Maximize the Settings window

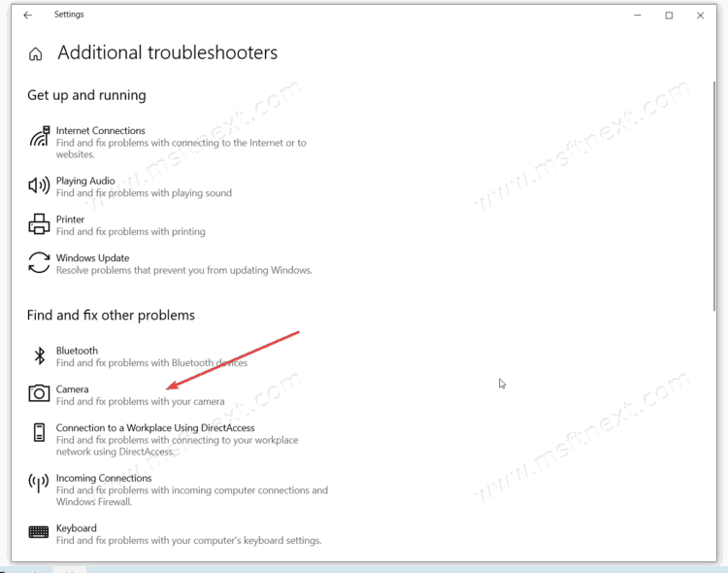pos(669,16)
